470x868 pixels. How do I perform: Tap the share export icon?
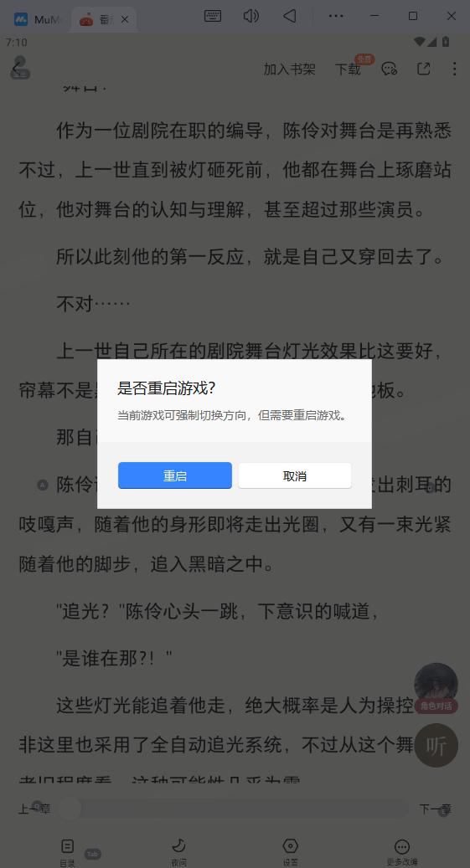point(423,69)
